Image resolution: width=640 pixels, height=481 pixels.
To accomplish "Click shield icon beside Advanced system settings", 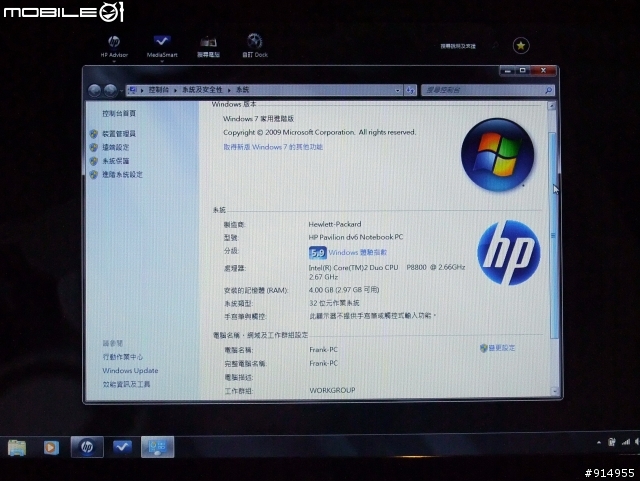I will 93,175.
